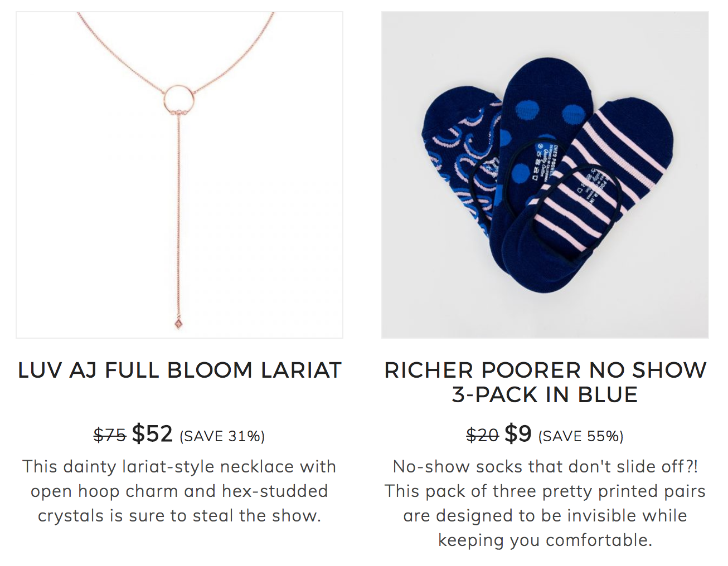Click the no-show socks description text
Viewport: 728px width, 566px height.
tap(545, 503)
